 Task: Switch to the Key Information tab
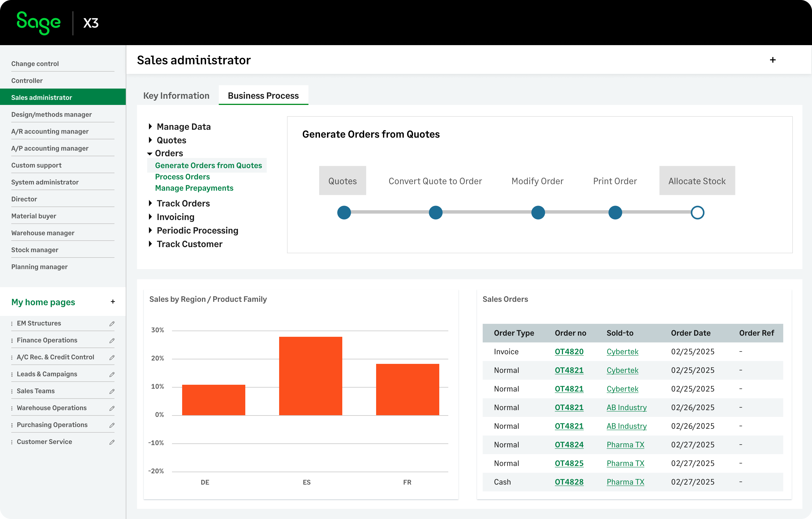pos(176,96)
